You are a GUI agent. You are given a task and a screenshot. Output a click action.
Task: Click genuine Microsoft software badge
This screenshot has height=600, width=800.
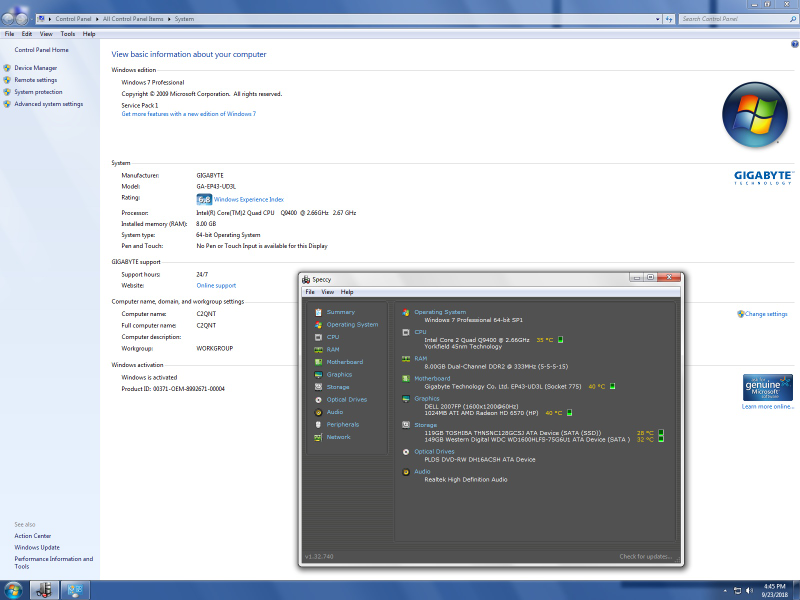pyautogui.click(x=768, y=388)
